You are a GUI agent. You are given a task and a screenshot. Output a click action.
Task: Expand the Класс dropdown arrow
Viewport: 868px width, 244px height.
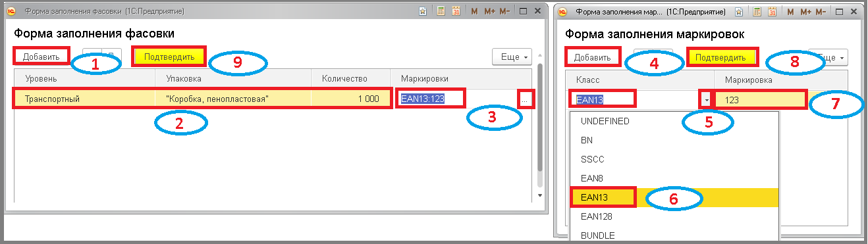point(706,100)
